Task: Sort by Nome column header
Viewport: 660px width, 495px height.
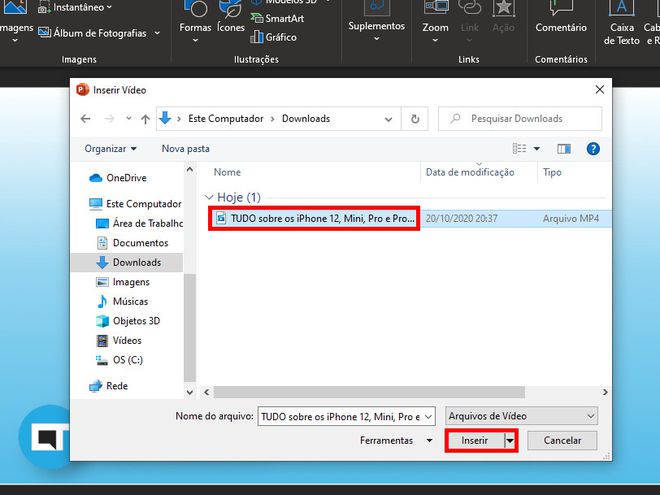Action: (x=227, y=172)
